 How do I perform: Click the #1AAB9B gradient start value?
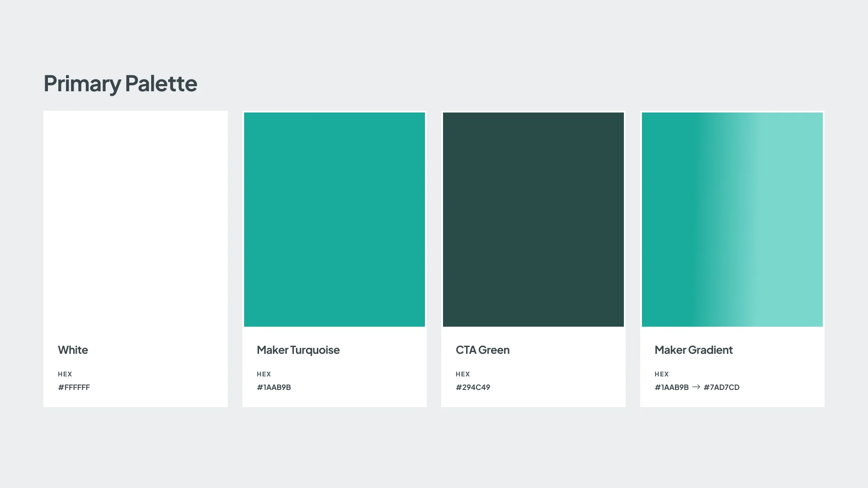tap(671, 387)
